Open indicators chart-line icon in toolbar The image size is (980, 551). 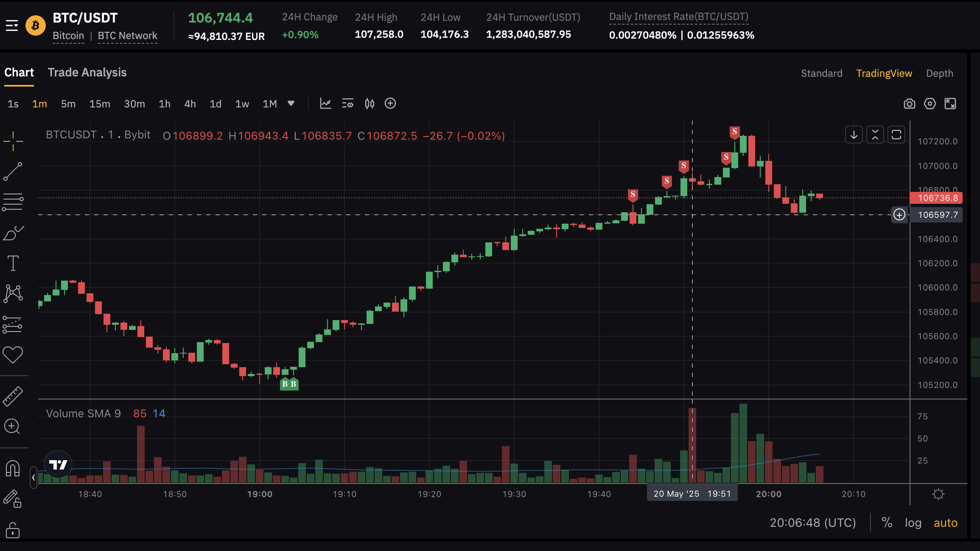[x=325, y=104]
